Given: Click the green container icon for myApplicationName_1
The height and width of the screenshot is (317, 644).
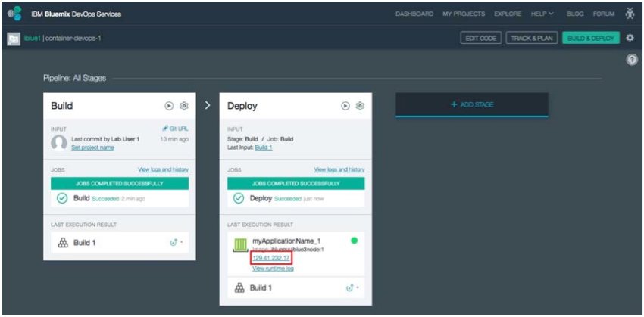Looking at the screenshot, I should 241,246.
